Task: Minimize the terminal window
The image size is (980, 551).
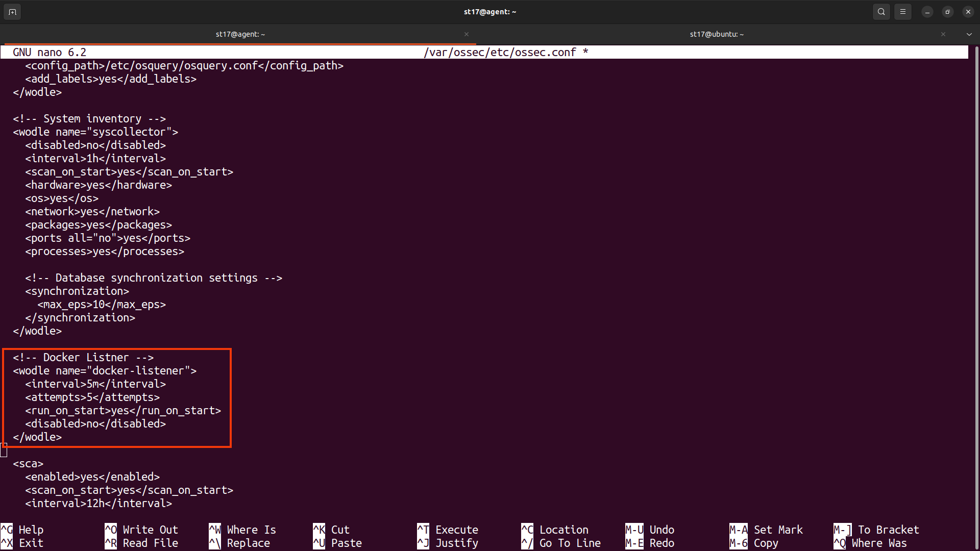Action: [x=927, y=12]
